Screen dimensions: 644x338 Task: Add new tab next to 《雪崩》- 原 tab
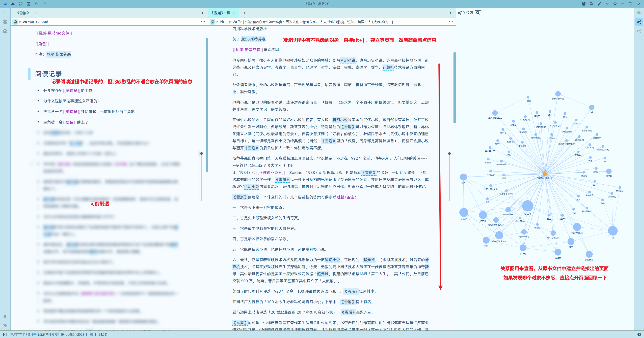(244, 13)
